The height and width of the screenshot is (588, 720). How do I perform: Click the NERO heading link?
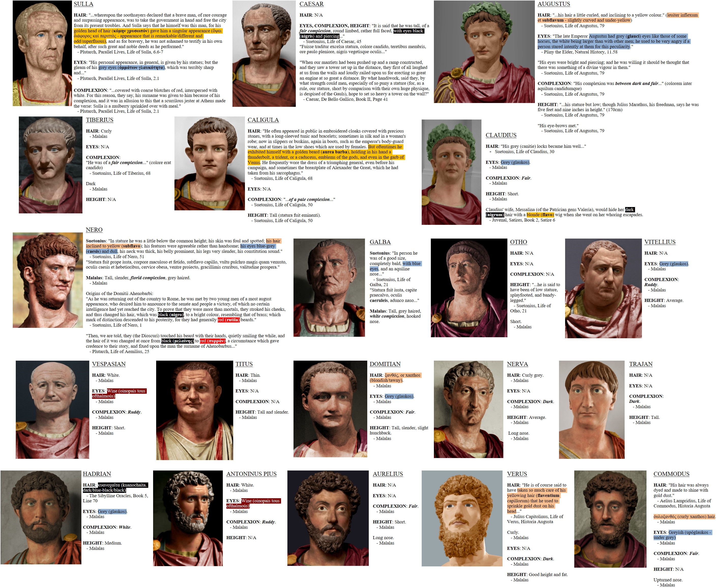(94, 230)
